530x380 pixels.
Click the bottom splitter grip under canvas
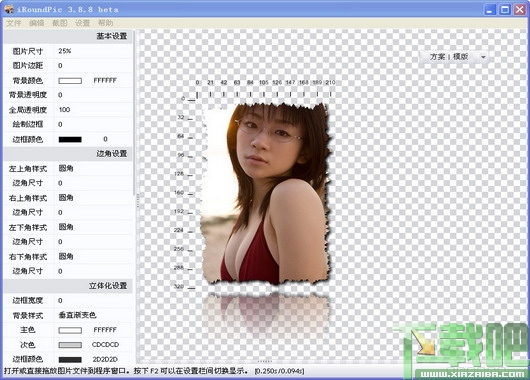(265, 361)
